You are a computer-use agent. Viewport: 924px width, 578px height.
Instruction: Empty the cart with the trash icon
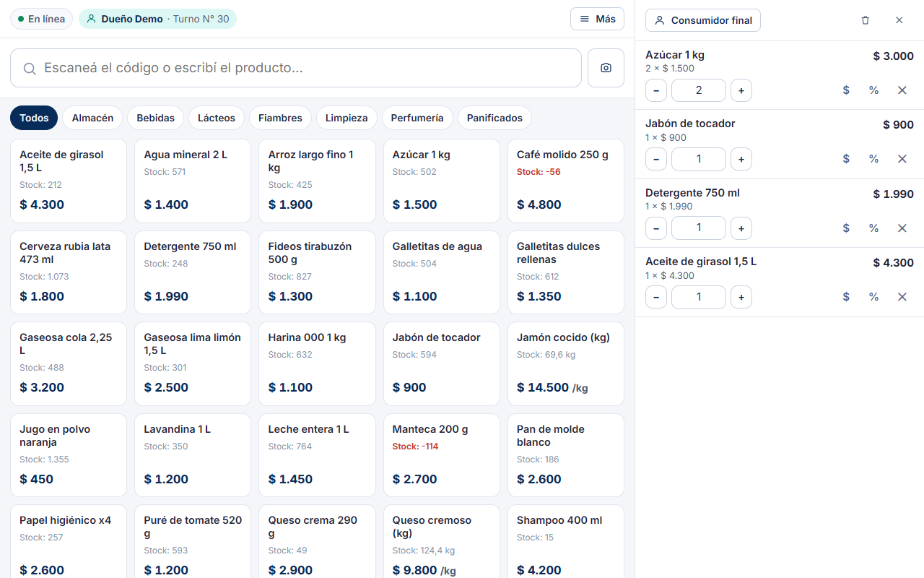click(866, 20)
